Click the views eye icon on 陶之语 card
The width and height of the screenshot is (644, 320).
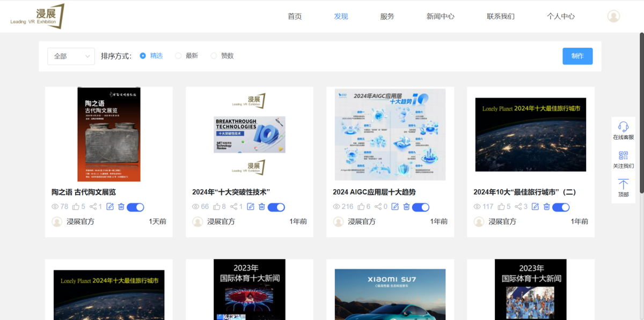[55, 207]
